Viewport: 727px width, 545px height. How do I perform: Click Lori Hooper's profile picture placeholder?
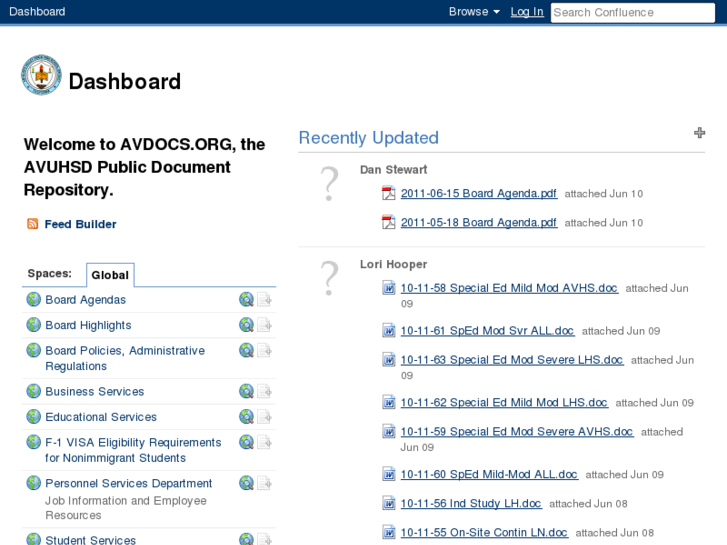tap(329, 278)
